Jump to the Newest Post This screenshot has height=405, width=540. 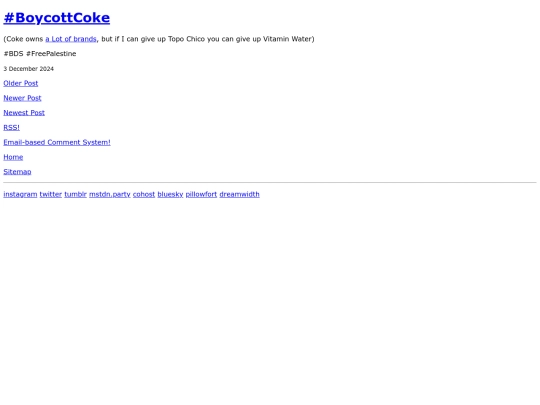click(24, 113)
